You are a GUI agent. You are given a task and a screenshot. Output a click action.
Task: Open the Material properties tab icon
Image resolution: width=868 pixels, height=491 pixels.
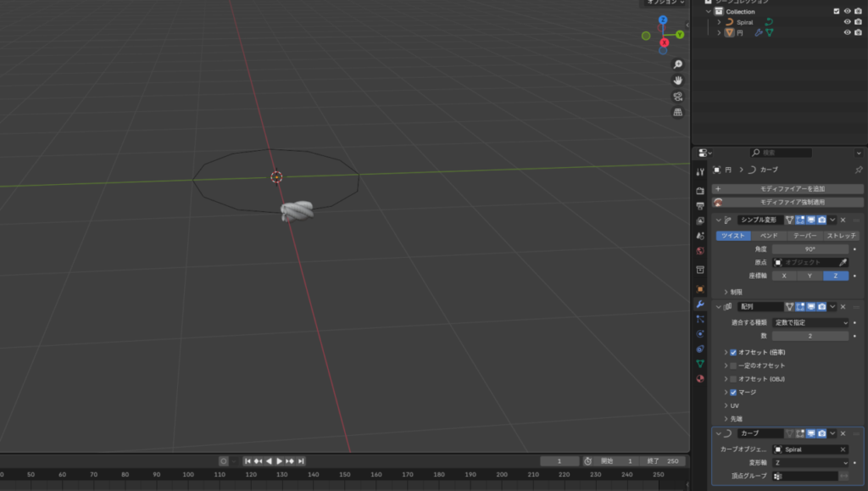point(700,378)
